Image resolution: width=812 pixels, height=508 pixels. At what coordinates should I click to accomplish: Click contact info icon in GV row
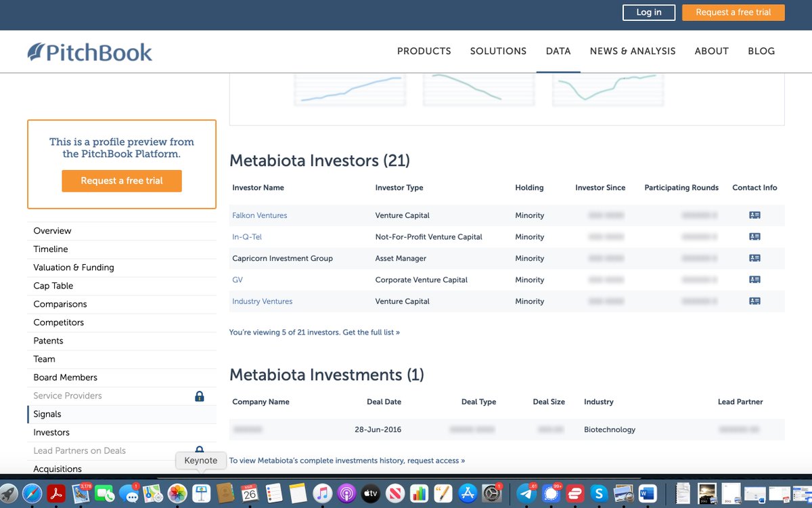tap(754, 280)
